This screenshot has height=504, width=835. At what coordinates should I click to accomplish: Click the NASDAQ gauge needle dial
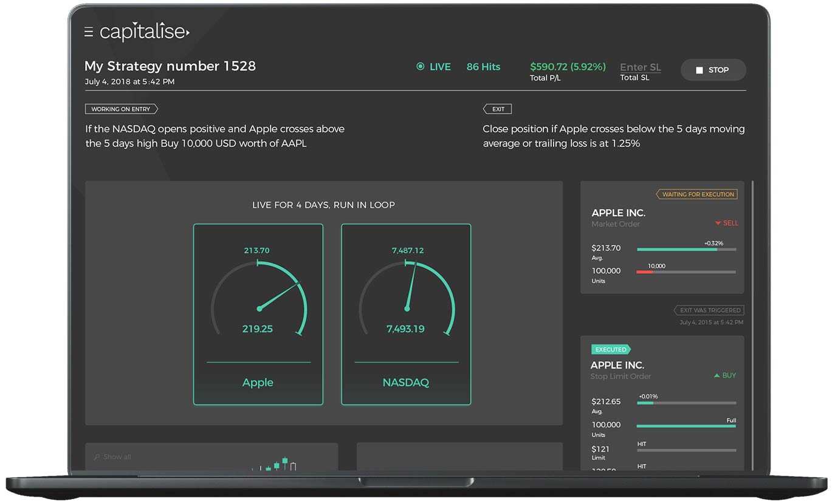coord(407,298)
